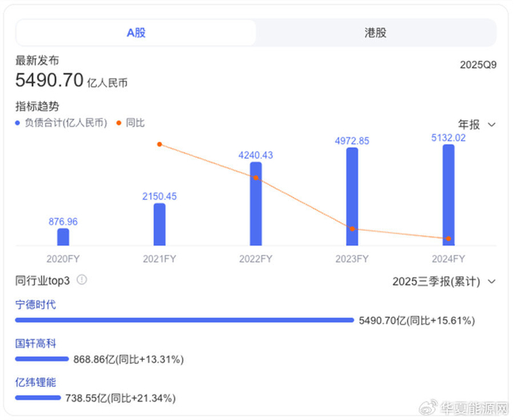Click the 2024FY bar labeled 5132.02

coord(449,195)
